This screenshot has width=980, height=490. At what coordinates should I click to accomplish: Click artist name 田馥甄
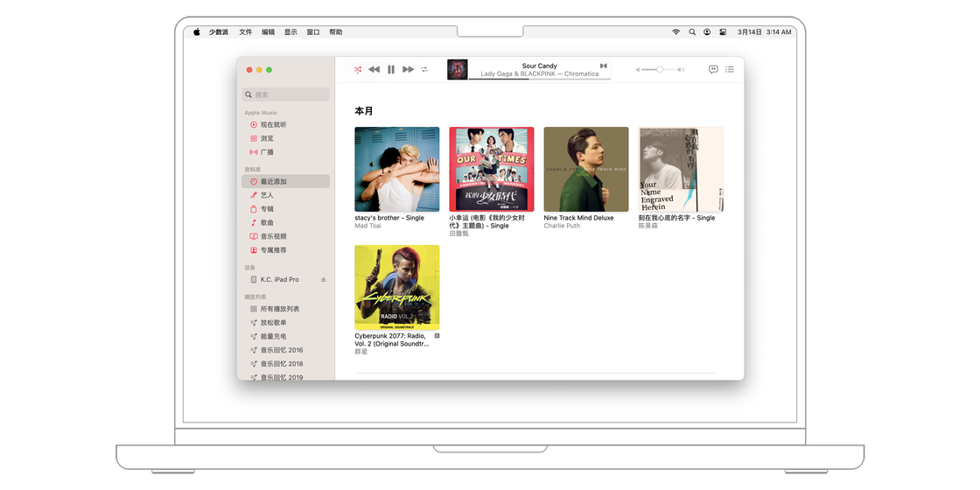458,234
